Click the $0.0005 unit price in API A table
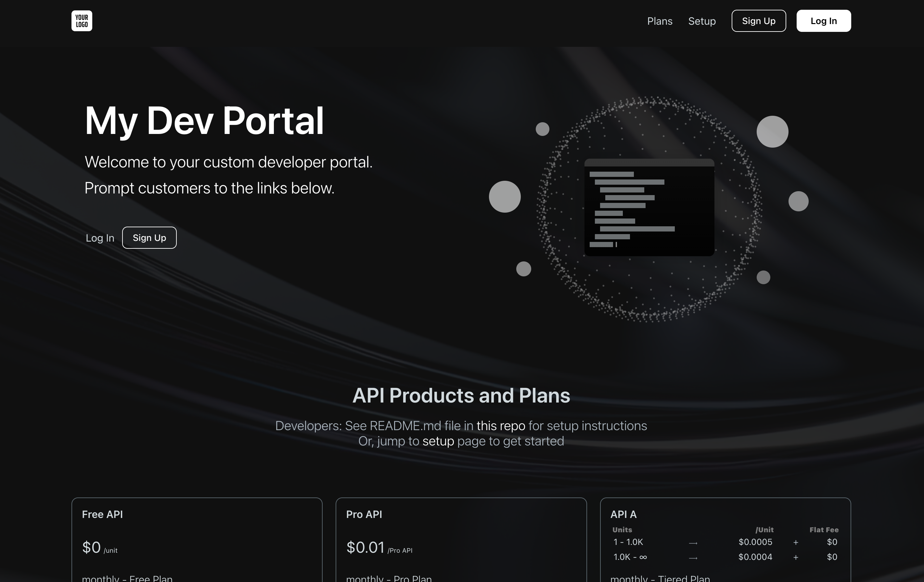 coord(755,542)
